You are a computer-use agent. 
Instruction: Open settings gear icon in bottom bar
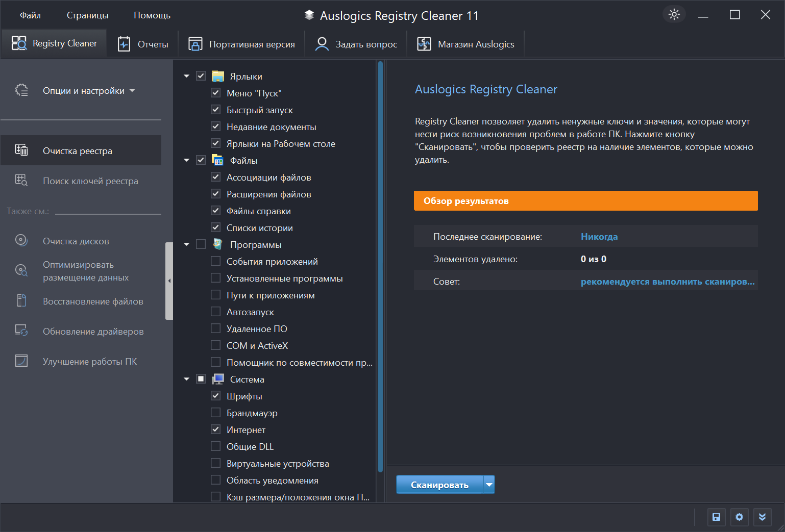[739, 517]
